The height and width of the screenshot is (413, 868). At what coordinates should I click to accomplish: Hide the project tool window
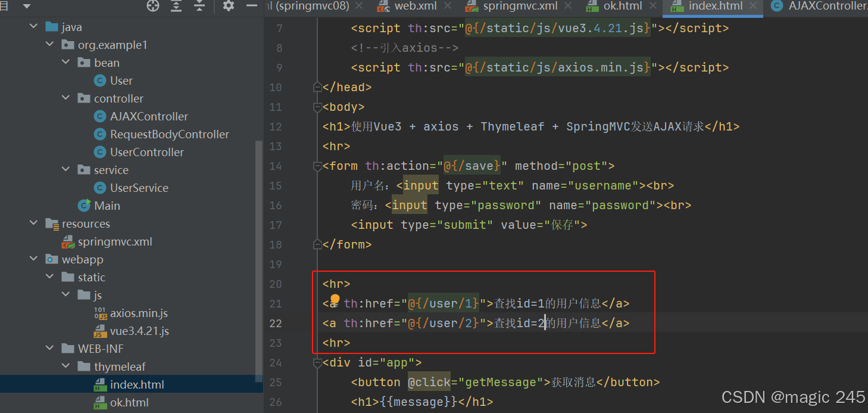[252, 6]
